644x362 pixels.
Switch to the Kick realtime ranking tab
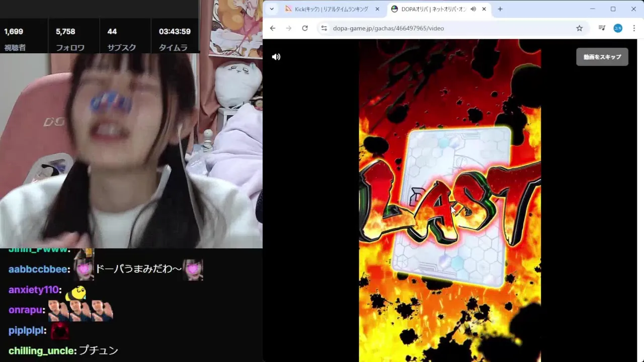(331, 9)
